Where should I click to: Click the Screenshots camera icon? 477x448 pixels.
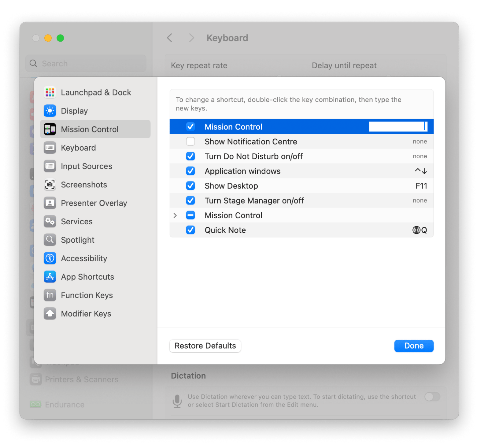coord(50,185)
